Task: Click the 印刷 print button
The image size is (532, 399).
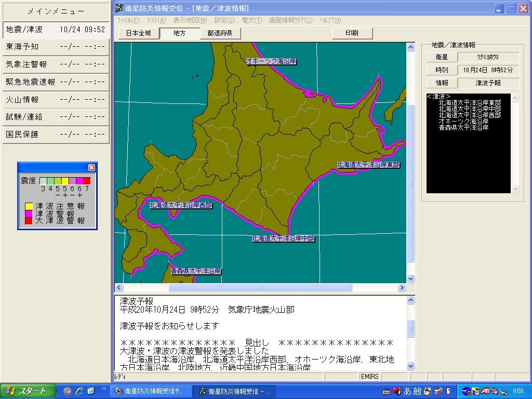Action: point(352,33)
